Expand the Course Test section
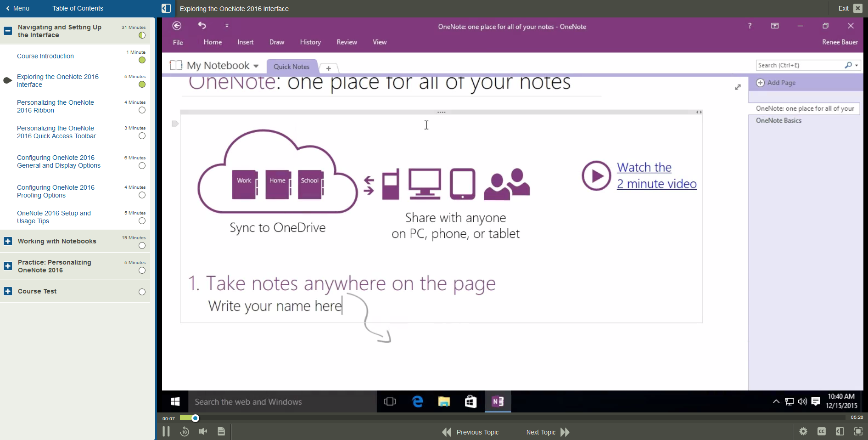 tap(8, 291)
